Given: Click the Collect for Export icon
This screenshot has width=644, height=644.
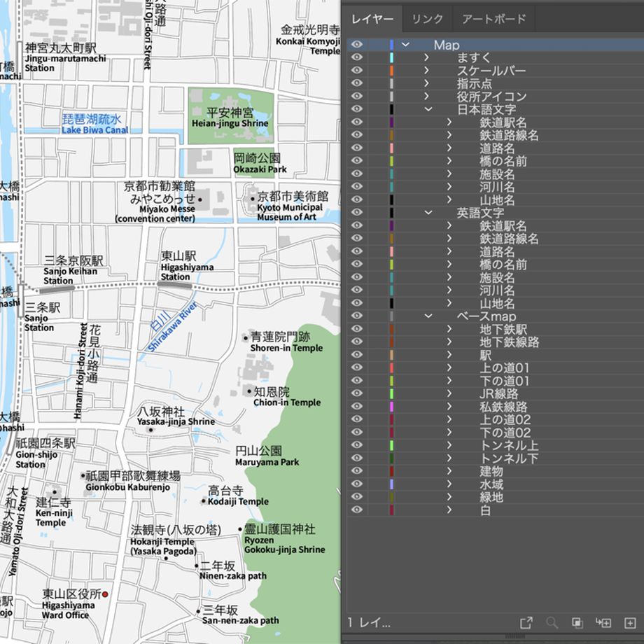Looking at the screenshot, I should click(526, 622).
